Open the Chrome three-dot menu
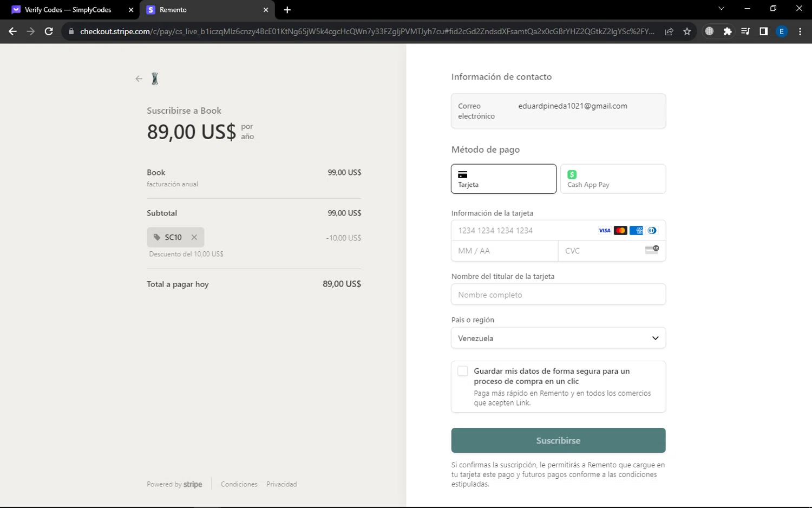The image size is (812, 508). coord(800,31)
